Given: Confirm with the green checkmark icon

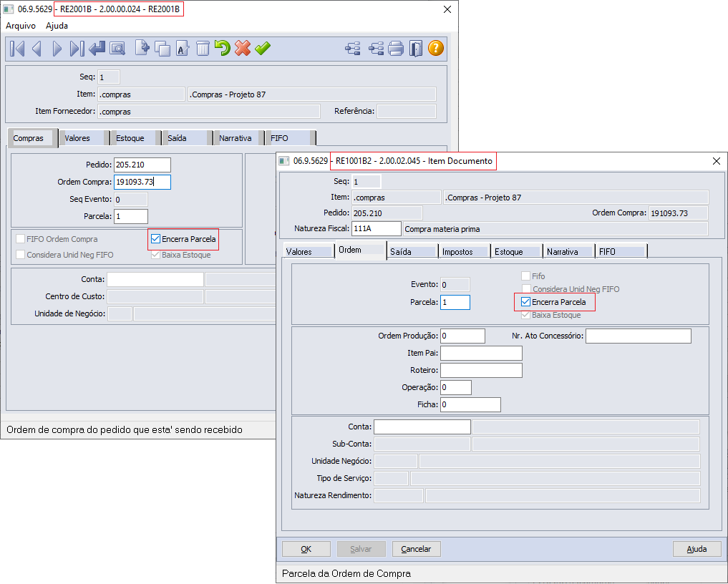Looking at the screenshot, I should pos(263,48).
